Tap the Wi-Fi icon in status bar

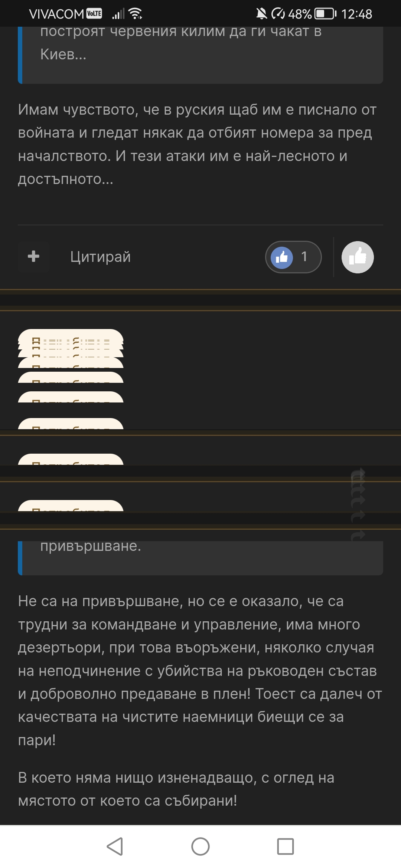tap(135, 14)
